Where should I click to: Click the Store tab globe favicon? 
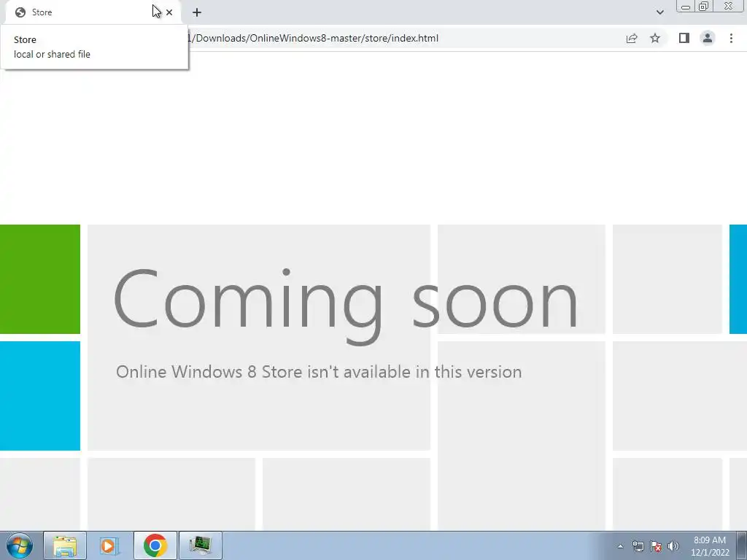tap(20, 12)
